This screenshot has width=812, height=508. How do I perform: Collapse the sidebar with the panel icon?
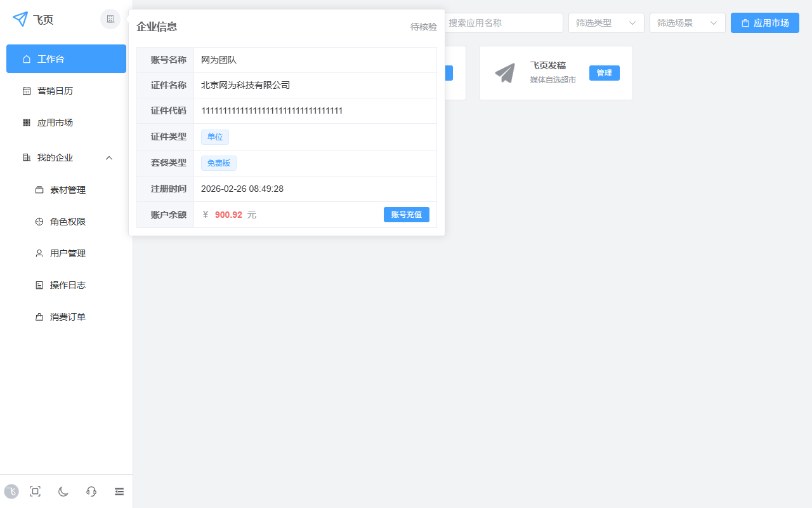tap(119, 491)
